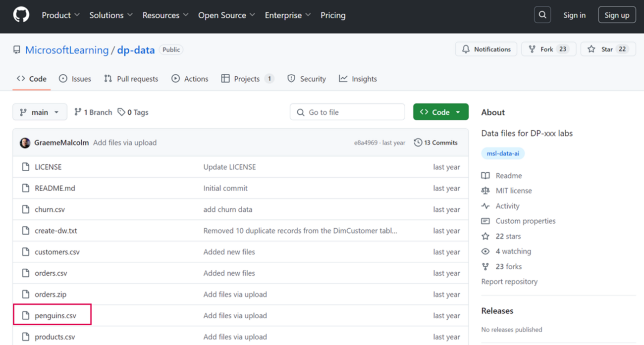Click GraemeMalcolm's avatar image
This screenshot has height=345, width=644.
click(x=25, y=143)
